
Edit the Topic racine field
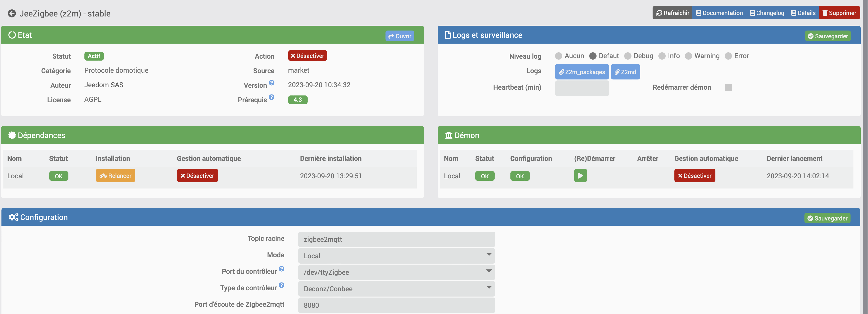pyautogui.click(x=396, y=239)
